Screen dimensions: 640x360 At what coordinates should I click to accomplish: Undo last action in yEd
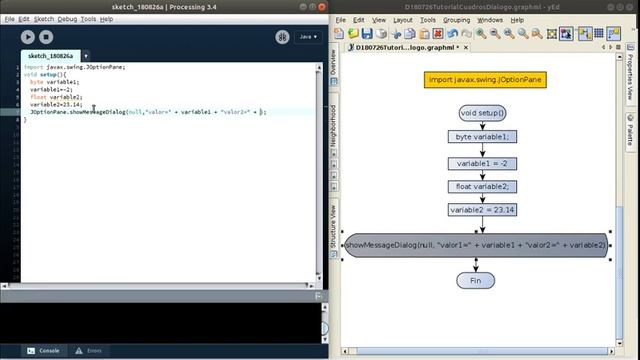pyautogui.click(x=452, y=33)
